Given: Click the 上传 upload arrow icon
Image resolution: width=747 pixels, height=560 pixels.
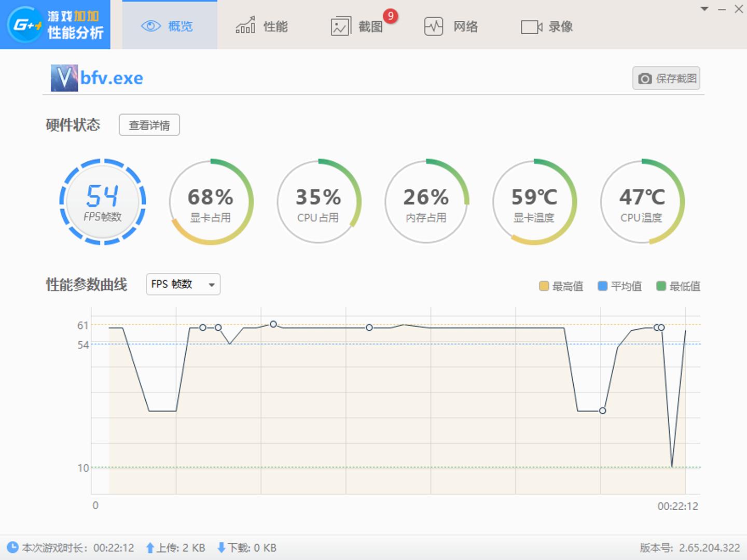Looking at the screenshot, I should coord(150,547).
